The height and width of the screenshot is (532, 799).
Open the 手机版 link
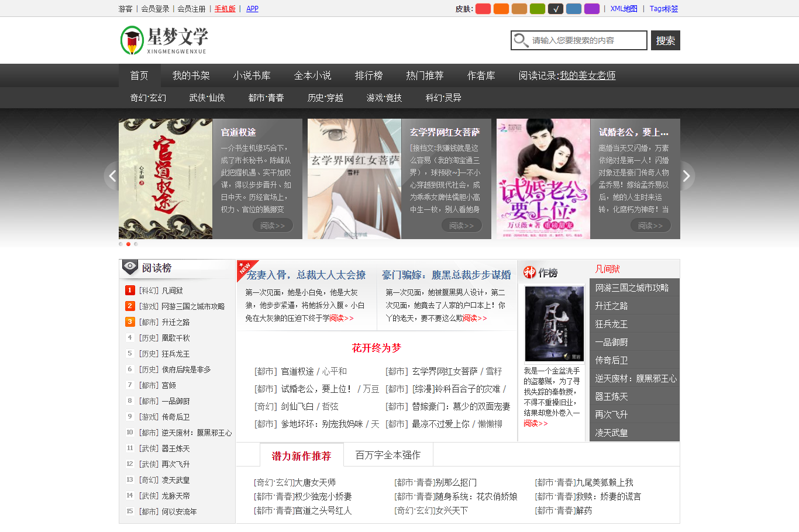225,9
